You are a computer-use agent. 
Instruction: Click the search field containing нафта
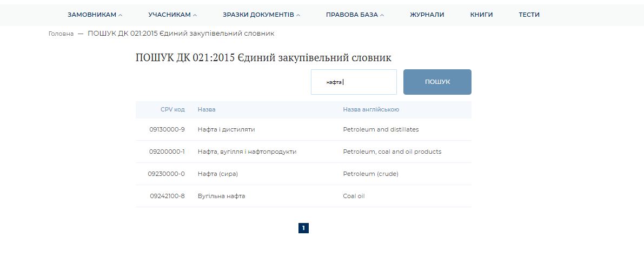tap(354, 82)
